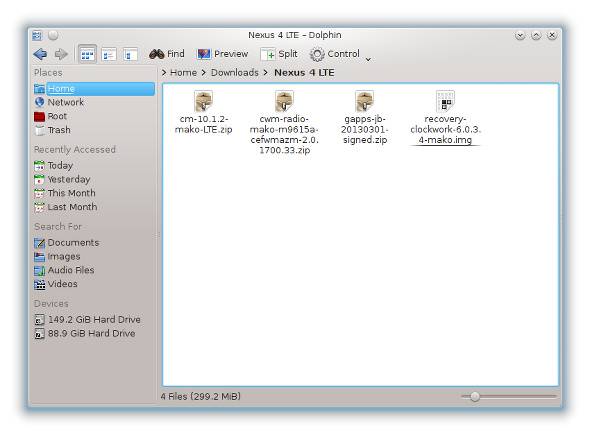Select the gapps-jb-20130301-signed.zip archive
The width and height of the screenshot is (590, 435).
pos(364,117)
